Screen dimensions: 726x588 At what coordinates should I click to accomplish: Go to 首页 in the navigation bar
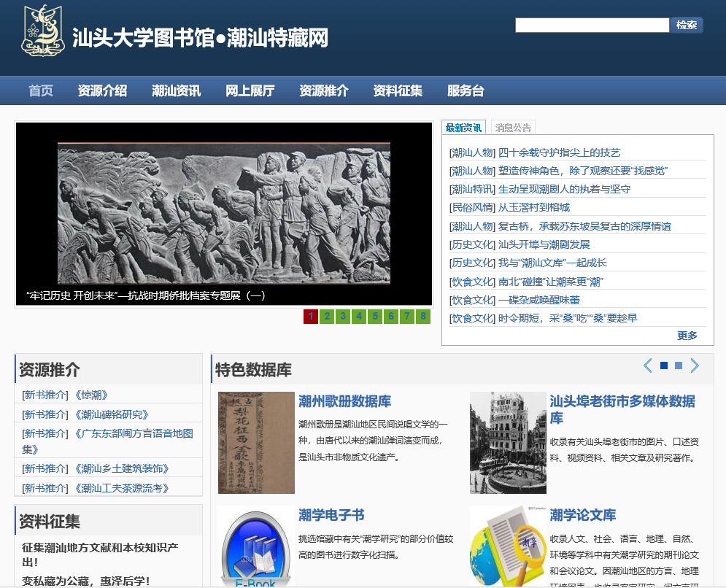(40, 90)
